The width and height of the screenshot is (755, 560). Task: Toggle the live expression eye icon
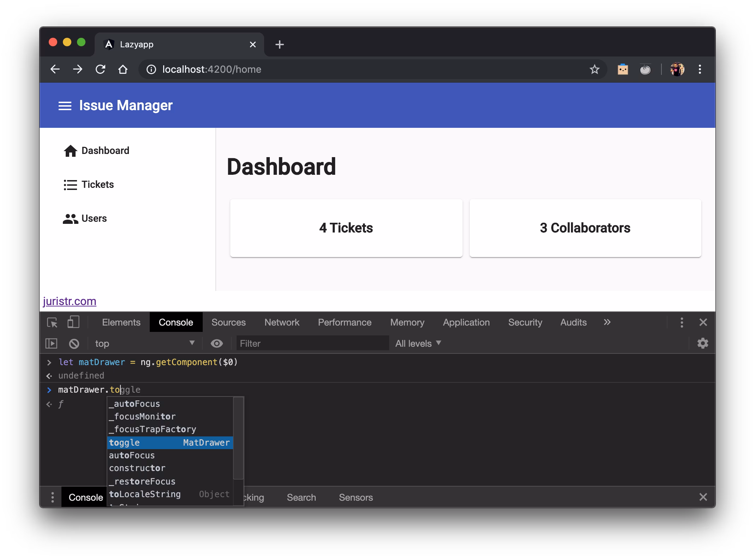(216, 344)
